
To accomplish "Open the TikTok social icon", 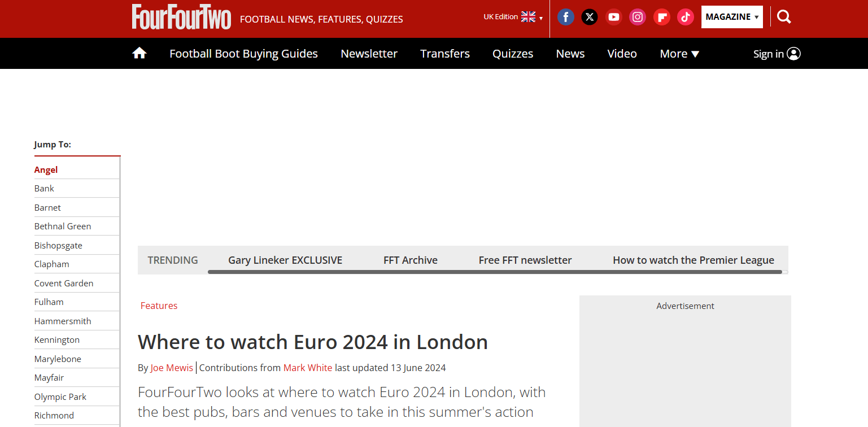I will point(686,17).
